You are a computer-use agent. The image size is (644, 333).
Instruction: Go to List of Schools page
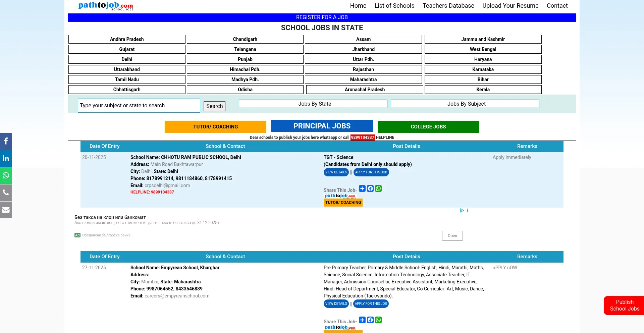pyautogui.click(x=394, y=6)
